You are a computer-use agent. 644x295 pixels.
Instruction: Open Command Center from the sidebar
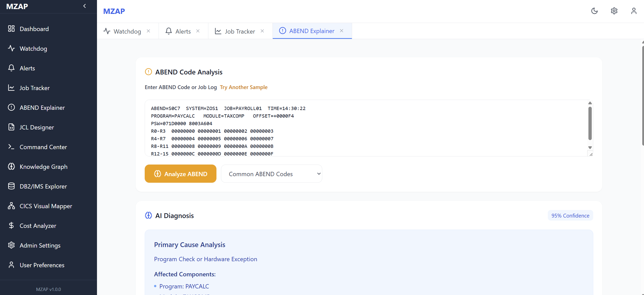(43, 147)
